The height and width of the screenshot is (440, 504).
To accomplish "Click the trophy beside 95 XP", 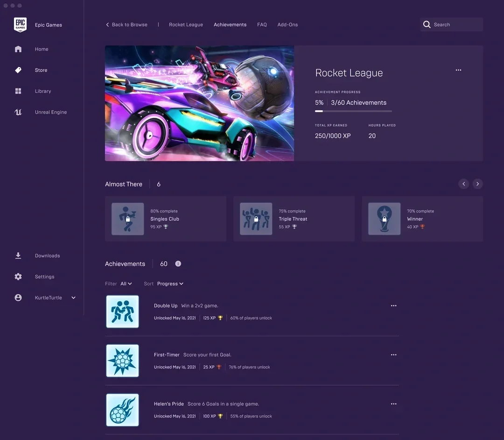I will 166,227.
